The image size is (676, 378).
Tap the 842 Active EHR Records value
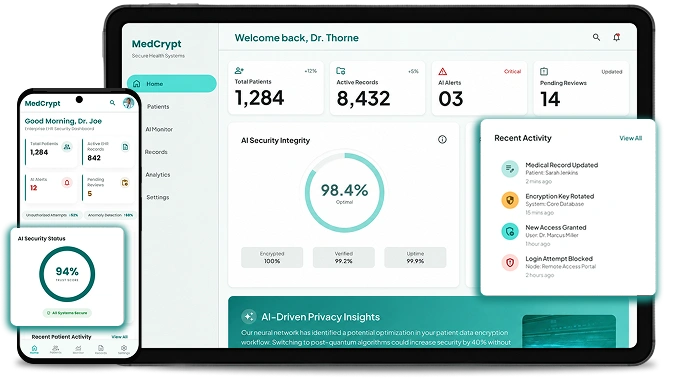tap(94, 158)
